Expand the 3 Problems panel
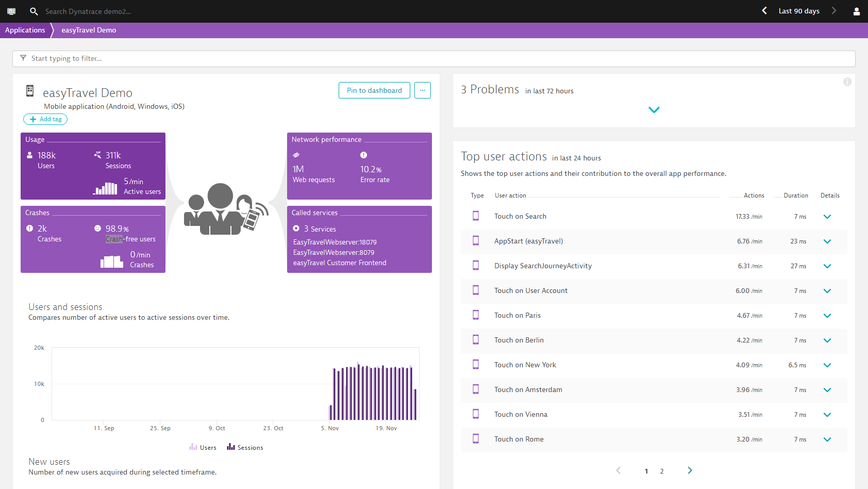The height and width of the screenshot is (489, 868). [654, 110]
